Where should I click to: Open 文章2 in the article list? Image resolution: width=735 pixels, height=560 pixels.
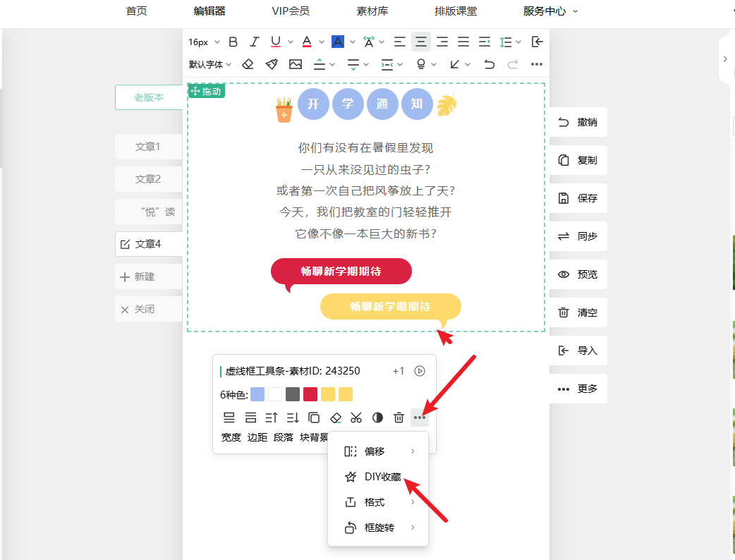[x=148, y=179]
